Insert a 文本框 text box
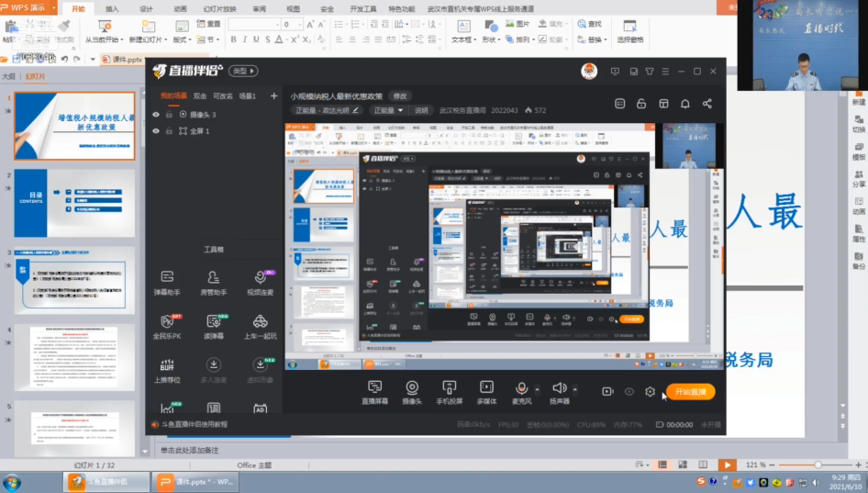This screenshot has height=493, width=868. click(463, 32)
